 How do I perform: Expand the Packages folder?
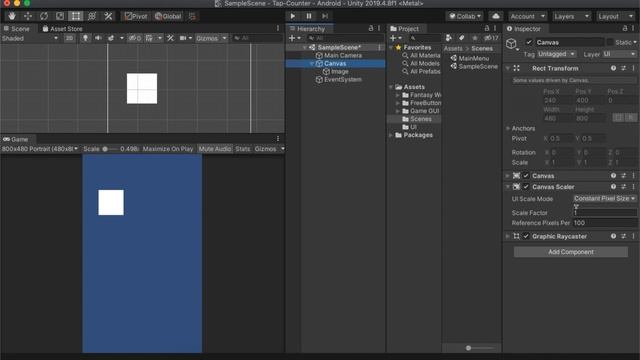point(391,136)
